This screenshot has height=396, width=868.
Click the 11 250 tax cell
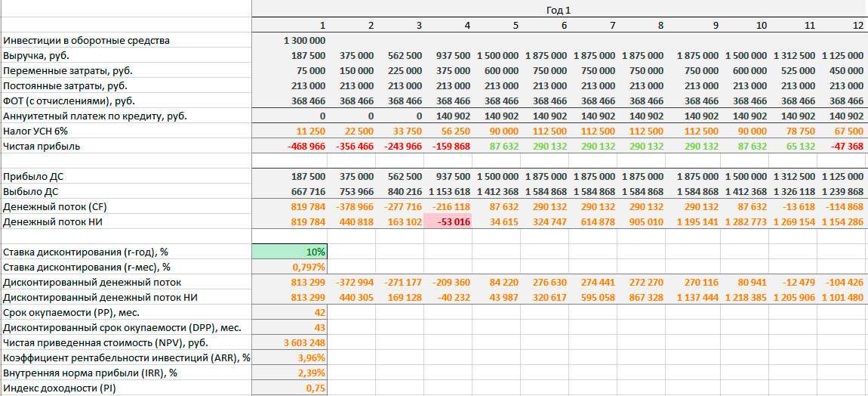click(x=290, y=131)
